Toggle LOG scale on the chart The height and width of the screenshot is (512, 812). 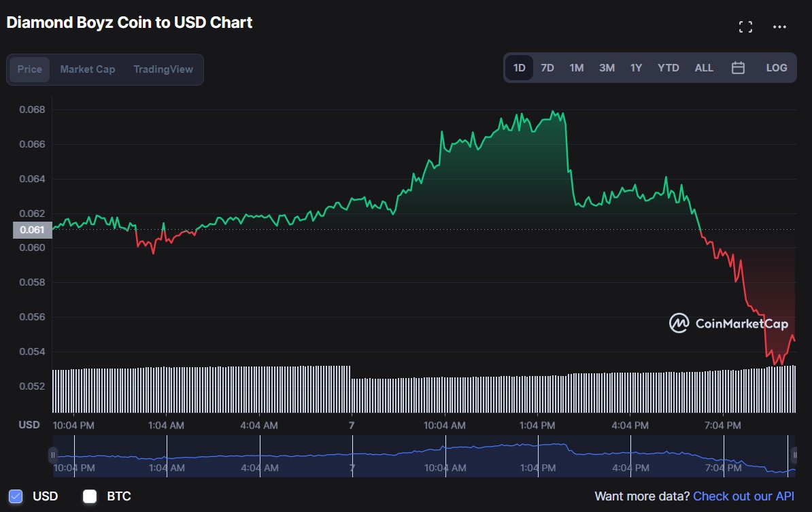click(x=776, y=68)
